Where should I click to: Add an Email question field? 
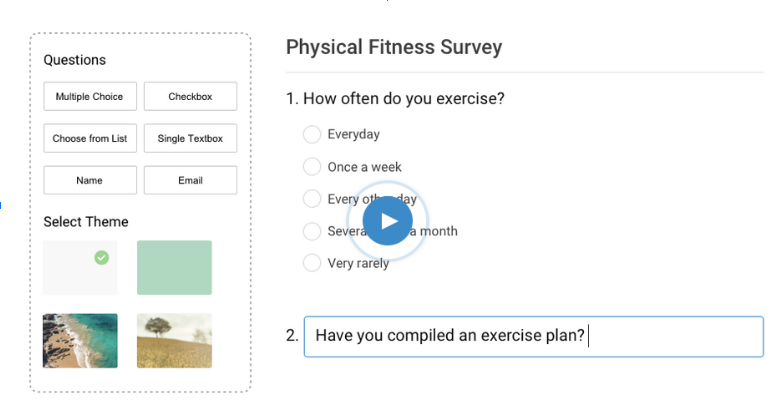(x=190, y=180)
